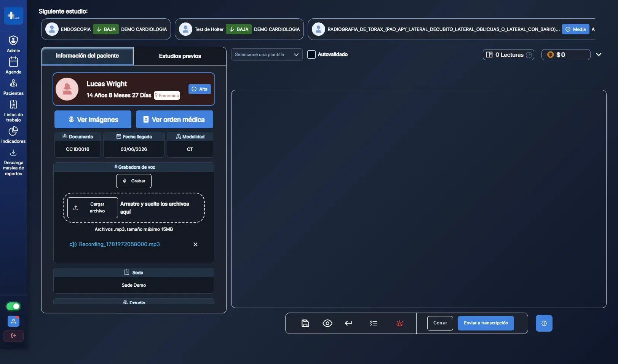Open the user profile icon in sidebar
This screenshot has width=618, height=364.
click(13, 321)
